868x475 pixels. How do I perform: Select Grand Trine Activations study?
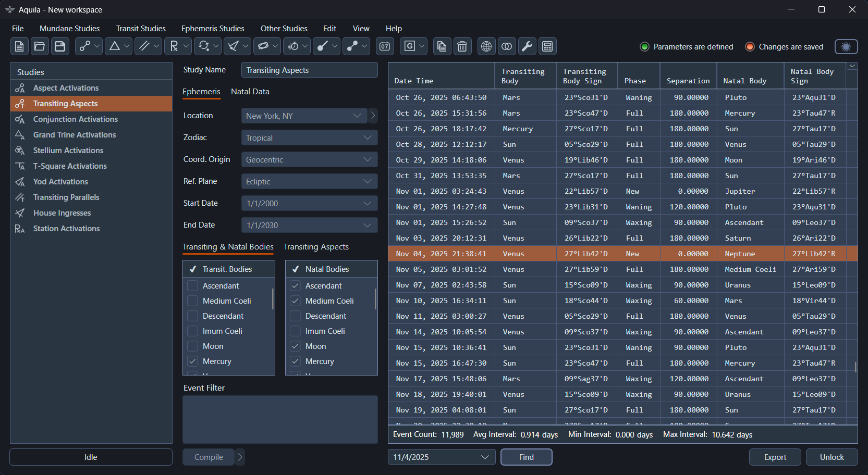pos(75,135)
